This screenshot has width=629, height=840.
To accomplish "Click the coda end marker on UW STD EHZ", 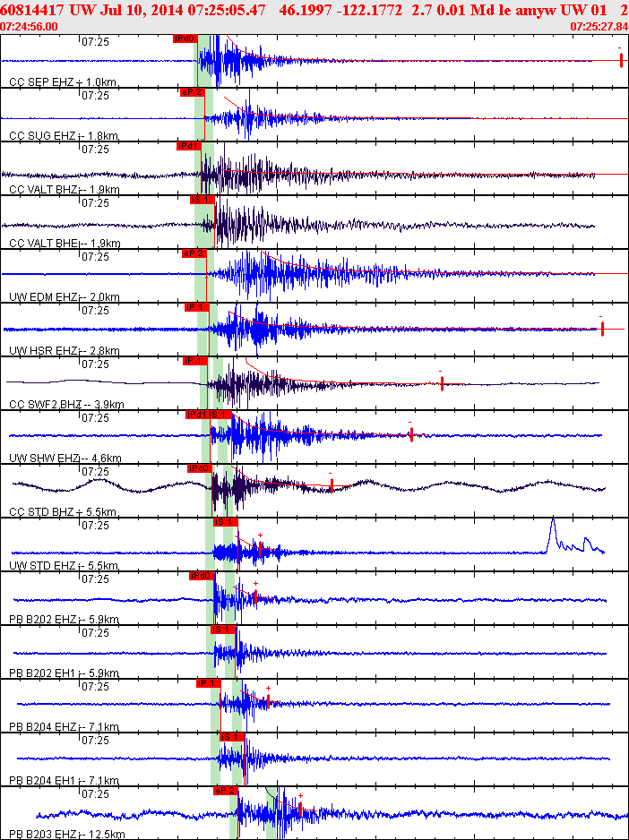I will pyautogui.click(x=260, y=548).
